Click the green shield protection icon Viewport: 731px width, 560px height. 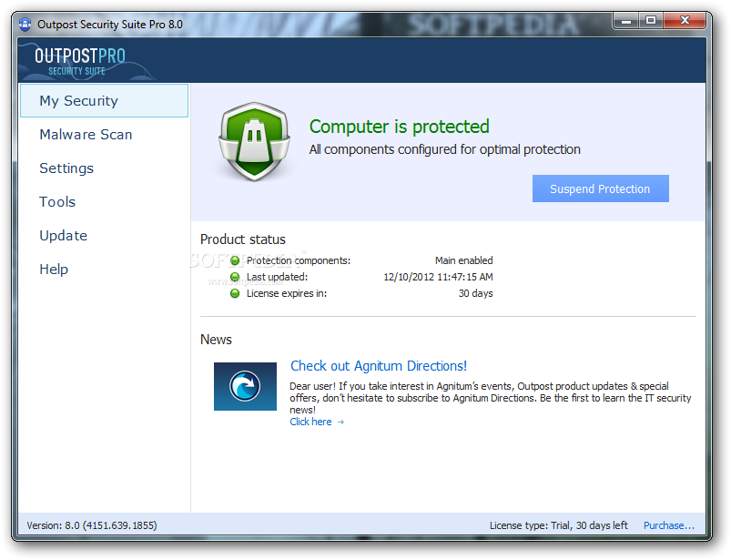tap(255, 141)
